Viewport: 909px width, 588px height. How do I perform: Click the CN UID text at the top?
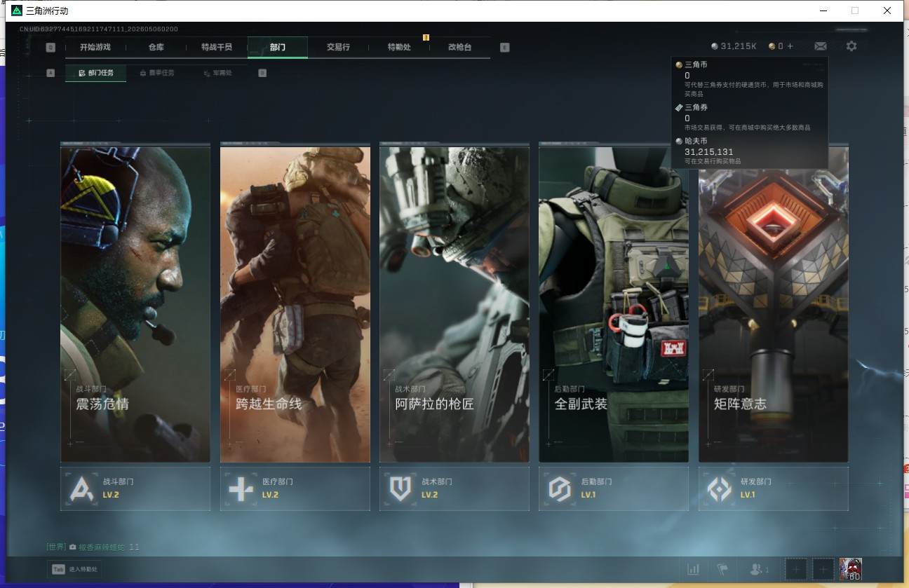(99, 29)
